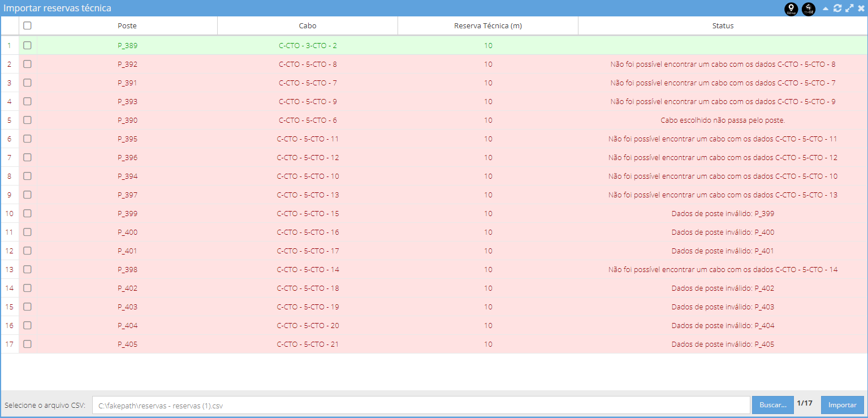The height and width of the screenshot is (418, 868).
Task: Tick the select-all checkbox in the header
Action: coord(27,25)
